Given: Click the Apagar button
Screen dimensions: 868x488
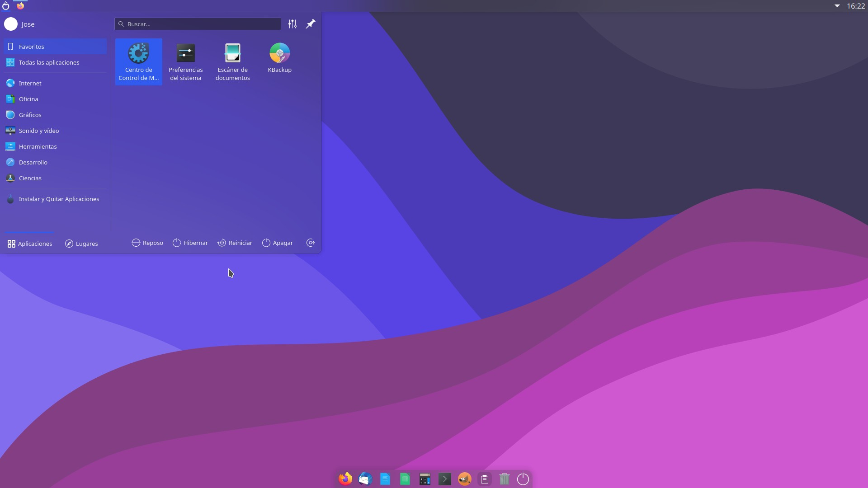Looking at the screenshot, I should click(x=277, y=243).
